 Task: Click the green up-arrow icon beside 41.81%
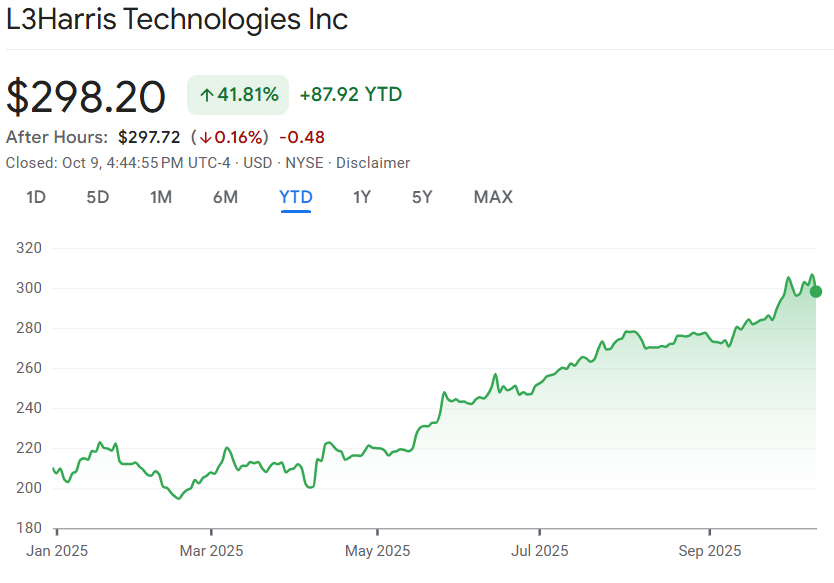click(206, 95)
